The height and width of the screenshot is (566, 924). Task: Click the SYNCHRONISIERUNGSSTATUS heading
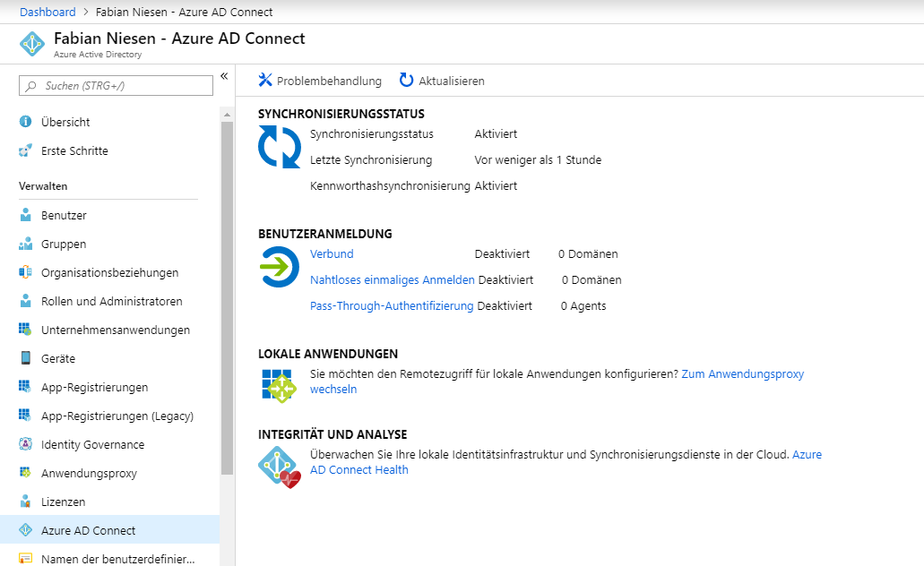point(341,114)
